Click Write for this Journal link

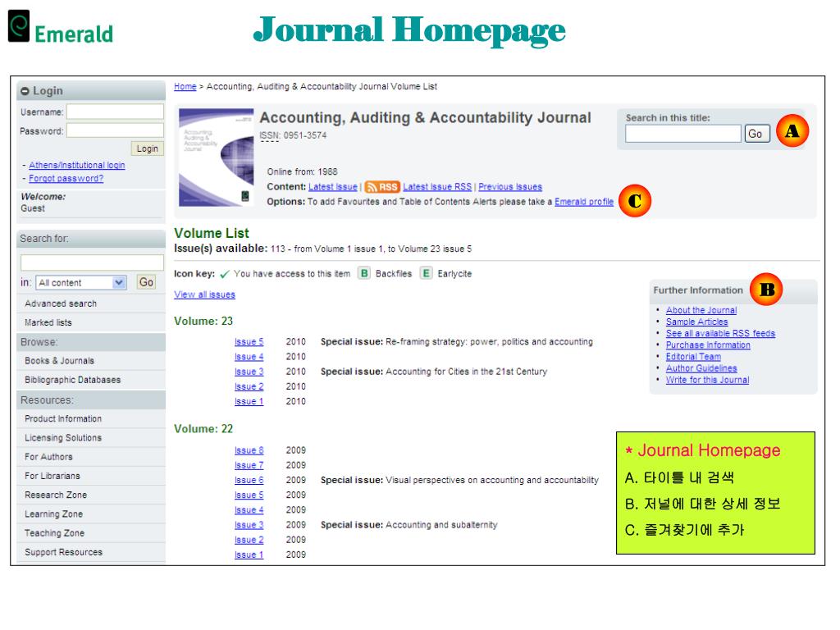coord(708,380)
